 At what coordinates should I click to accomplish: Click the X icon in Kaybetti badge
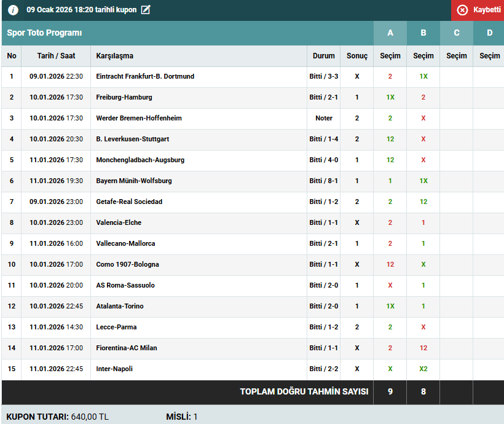[462, 10]
